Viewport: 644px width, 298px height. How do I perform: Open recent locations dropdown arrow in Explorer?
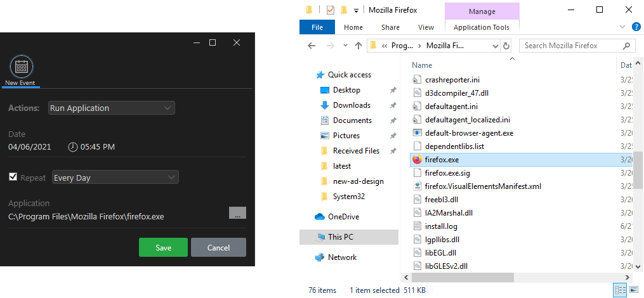tap(345, 46)
